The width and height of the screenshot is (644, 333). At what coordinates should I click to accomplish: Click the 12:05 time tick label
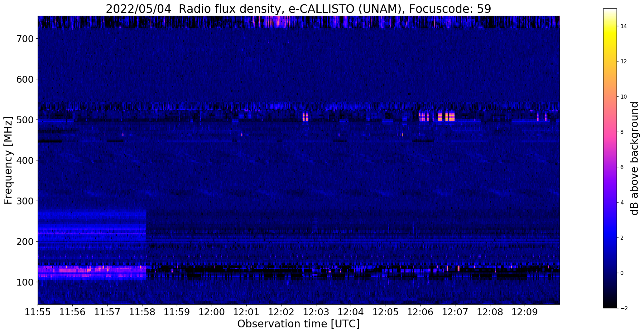click(x=386, y=312)
